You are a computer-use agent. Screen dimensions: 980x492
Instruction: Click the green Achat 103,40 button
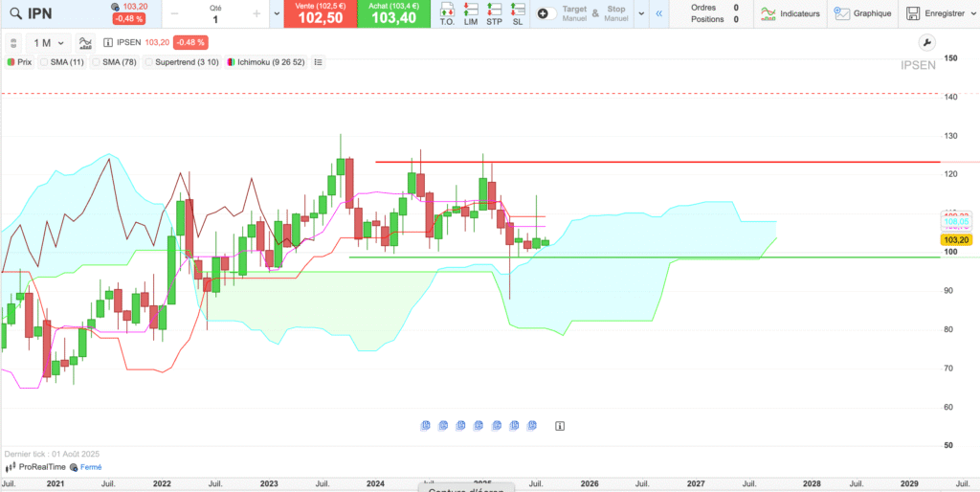pos(394,13)
